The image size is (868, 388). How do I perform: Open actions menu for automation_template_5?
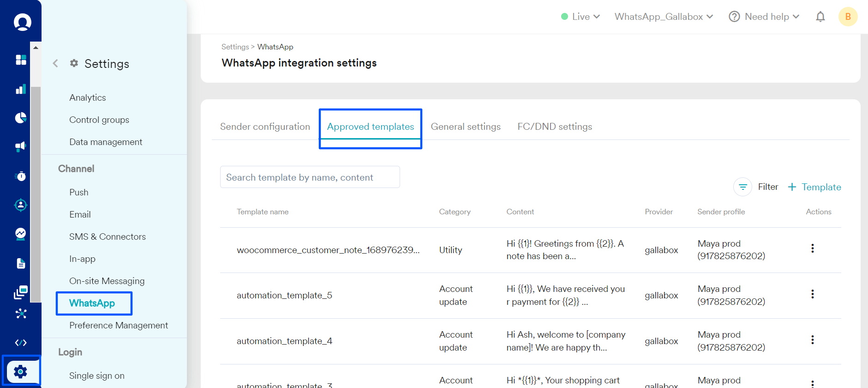point(812,294)
